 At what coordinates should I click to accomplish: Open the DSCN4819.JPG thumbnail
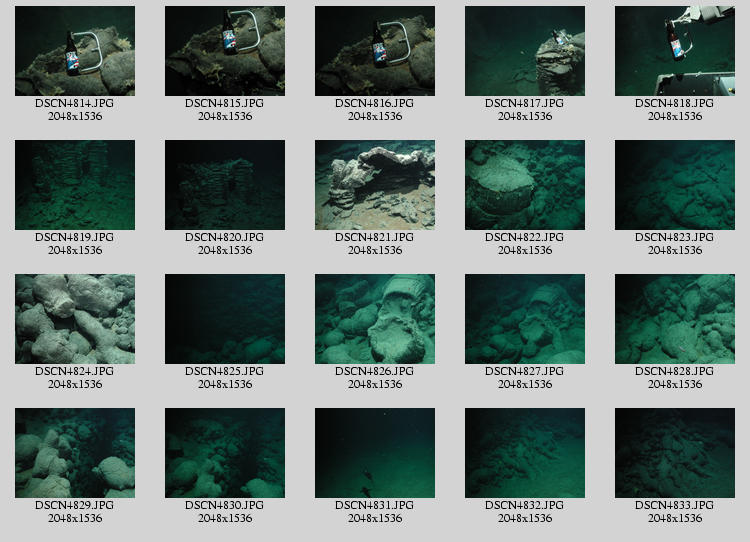74,185
